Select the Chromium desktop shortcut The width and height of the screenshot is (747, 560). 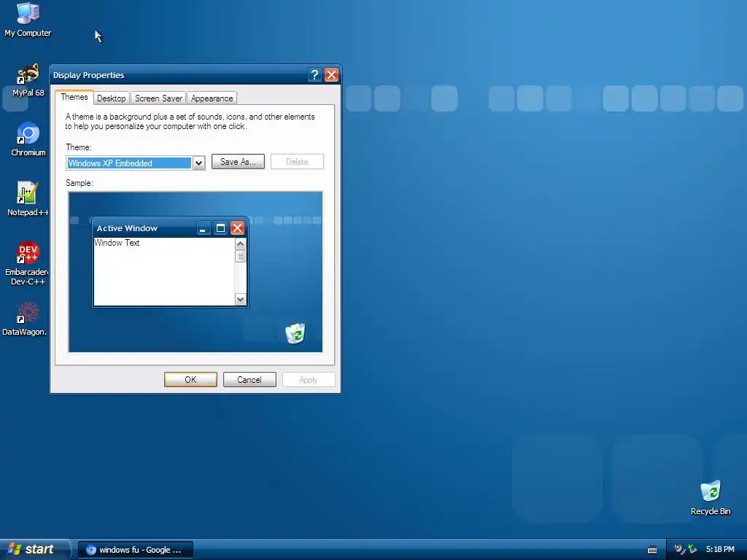(x=28, y=139)
